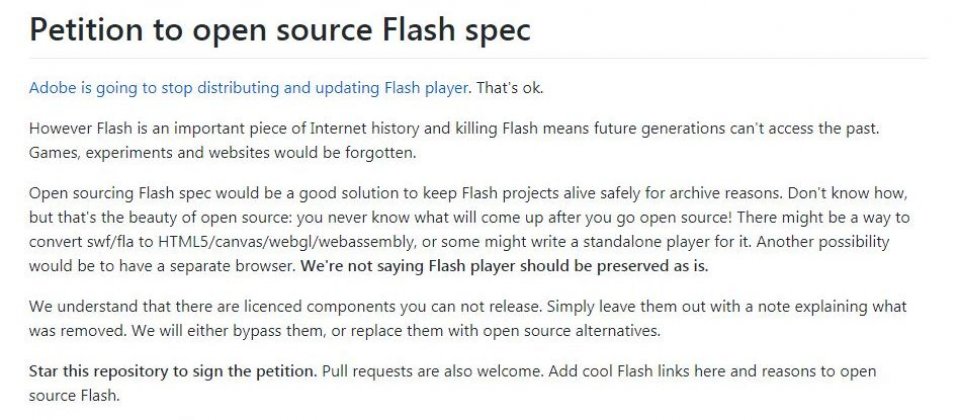Click the final line "source Flash."
The width and height of the screenshot is (960, 420).
[x=74, y=396]
